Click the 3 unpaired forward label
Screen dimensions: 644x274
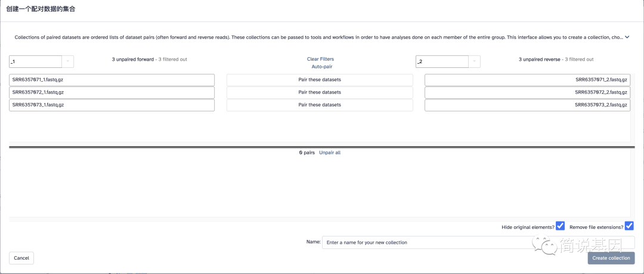click(133, 59)
